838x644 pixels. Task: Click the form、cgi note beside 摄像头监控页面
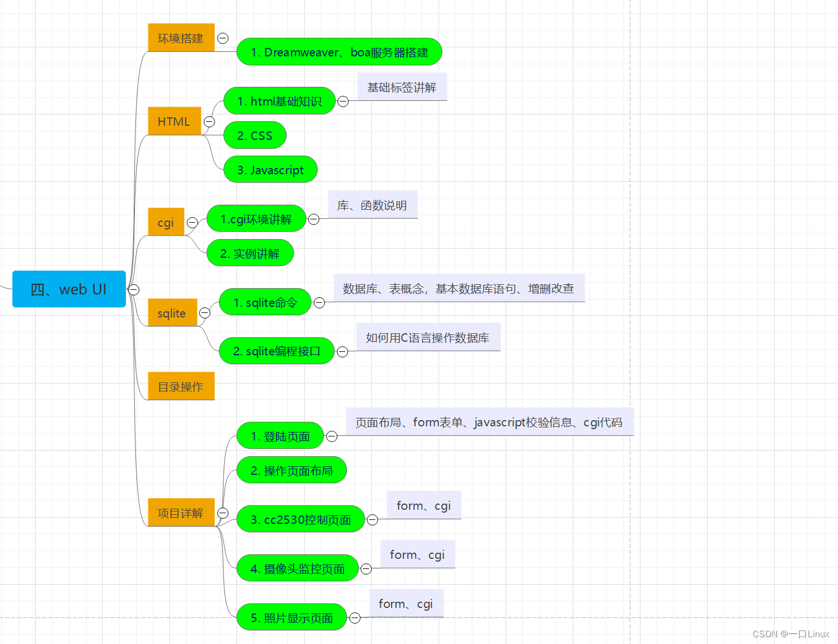tap(418, 554)
